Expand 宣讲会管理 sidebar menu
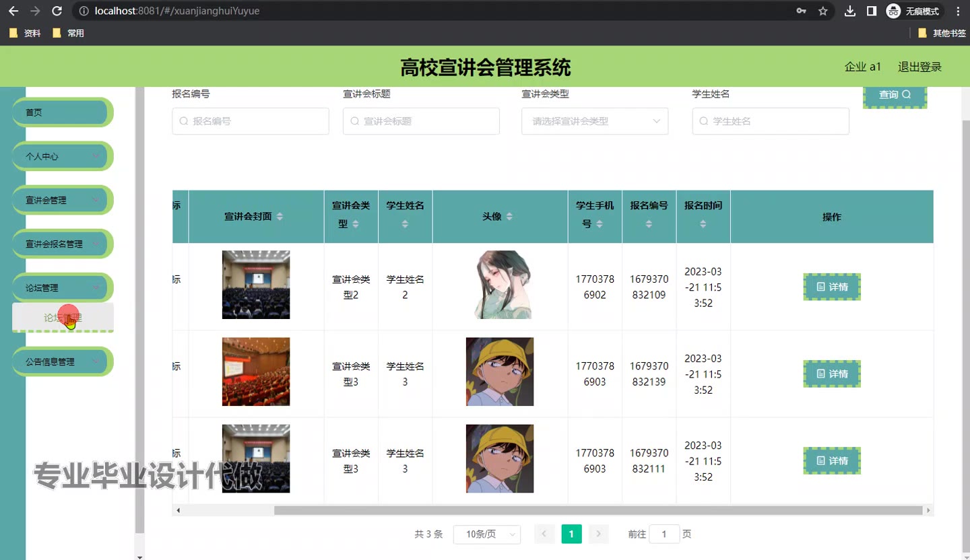This screenshot has width=970, height=560. (x=61, y=200)
